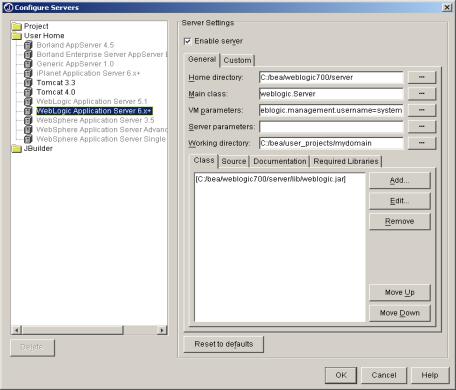
Task: Click the server tree horizontal scrollbar thumb
Action: [73, 330]
